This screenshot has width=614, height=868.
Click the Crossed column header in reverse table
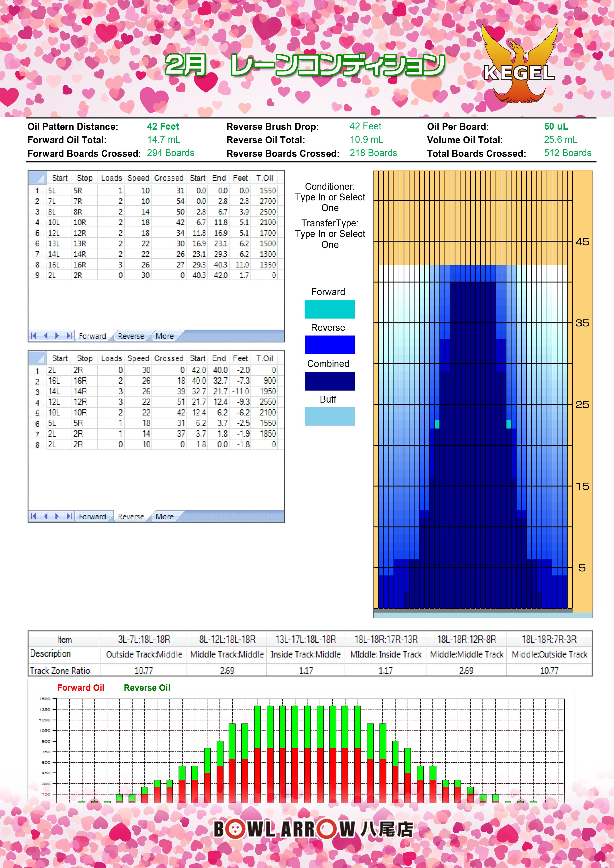[x=169, y=358]
